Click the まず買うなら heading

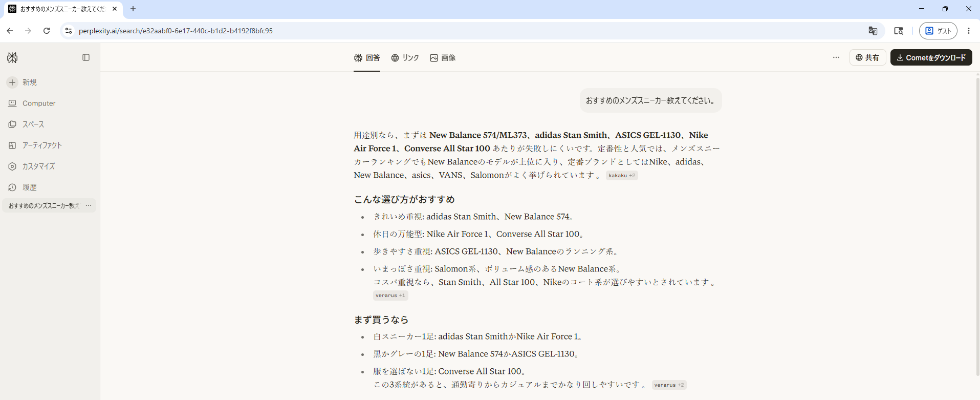point(381,320)
